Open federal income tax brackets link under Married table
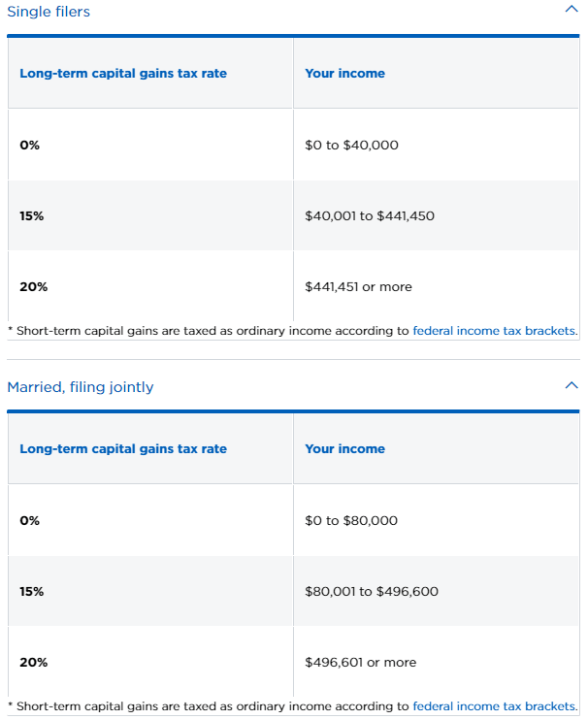Viewport: 588px width, 720px height. point(494,706)
